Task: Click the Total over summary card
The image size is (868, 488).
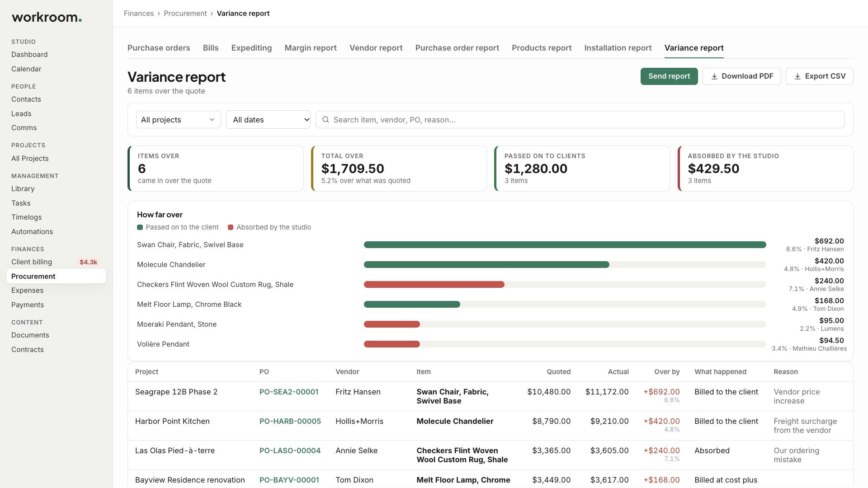Action: [399, 169]
